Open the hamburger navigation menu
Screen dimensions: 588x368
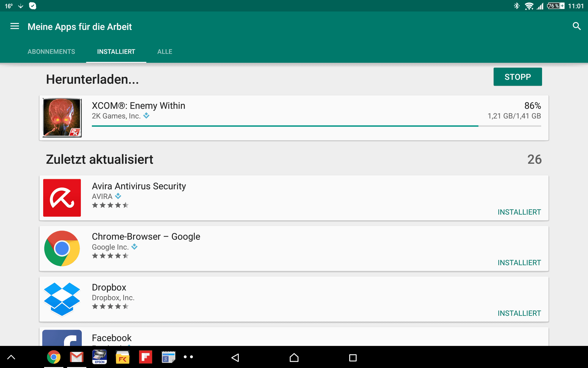15,26
